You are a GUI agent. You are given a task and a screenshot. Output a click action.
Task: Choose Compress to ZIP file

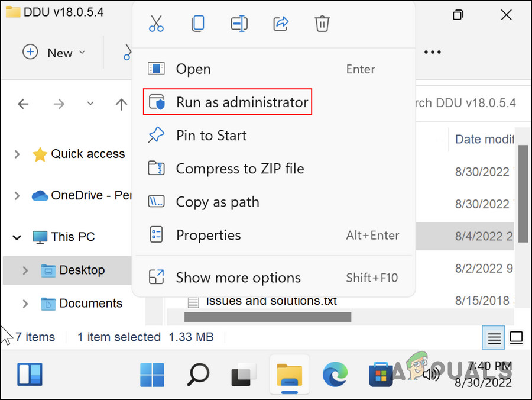pos(239,169)
